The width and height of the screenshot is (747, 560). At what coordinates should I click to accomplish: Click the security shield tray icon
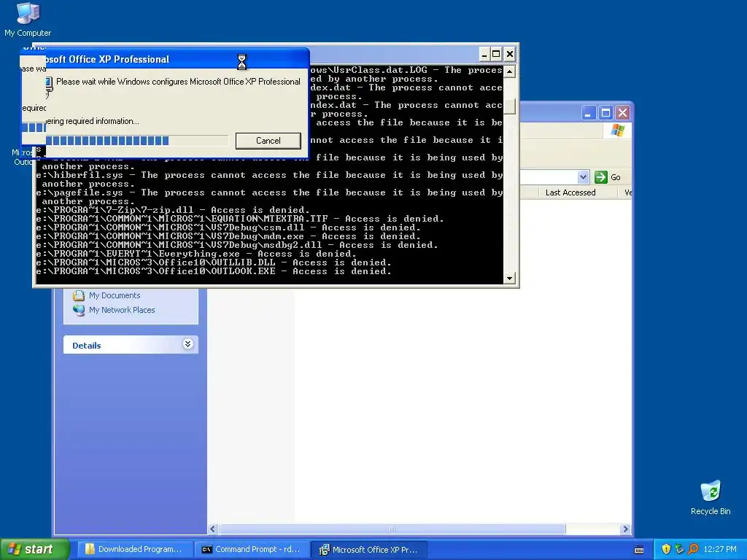[666, 549]
